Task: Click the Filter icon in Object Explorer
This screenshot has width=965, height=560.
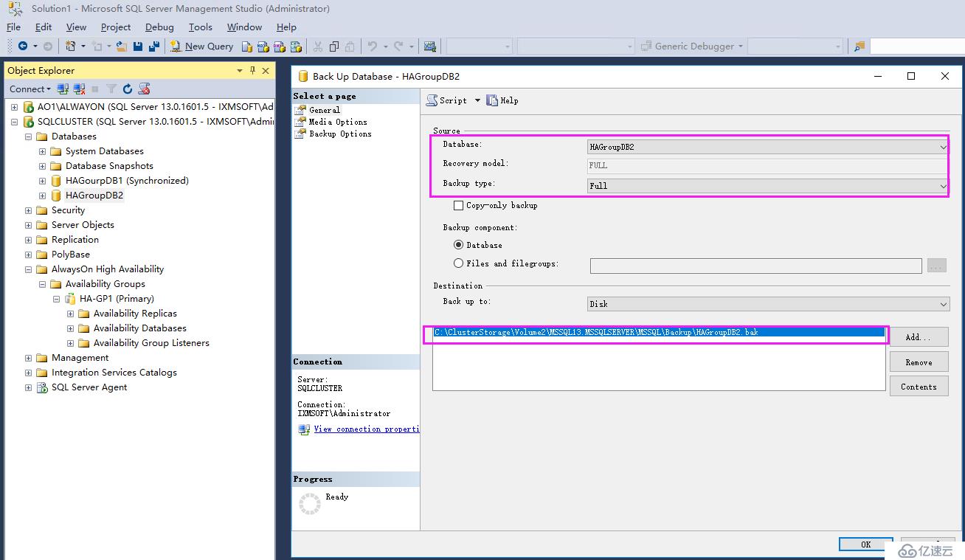Action: click(x=111, y=89)
